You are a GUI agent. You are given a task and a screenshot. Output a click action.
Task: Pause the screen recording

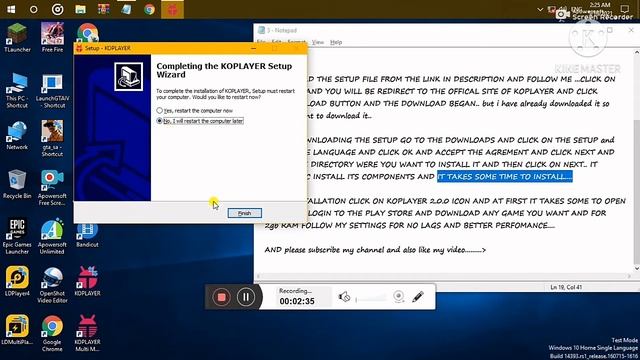click(246, 297)
